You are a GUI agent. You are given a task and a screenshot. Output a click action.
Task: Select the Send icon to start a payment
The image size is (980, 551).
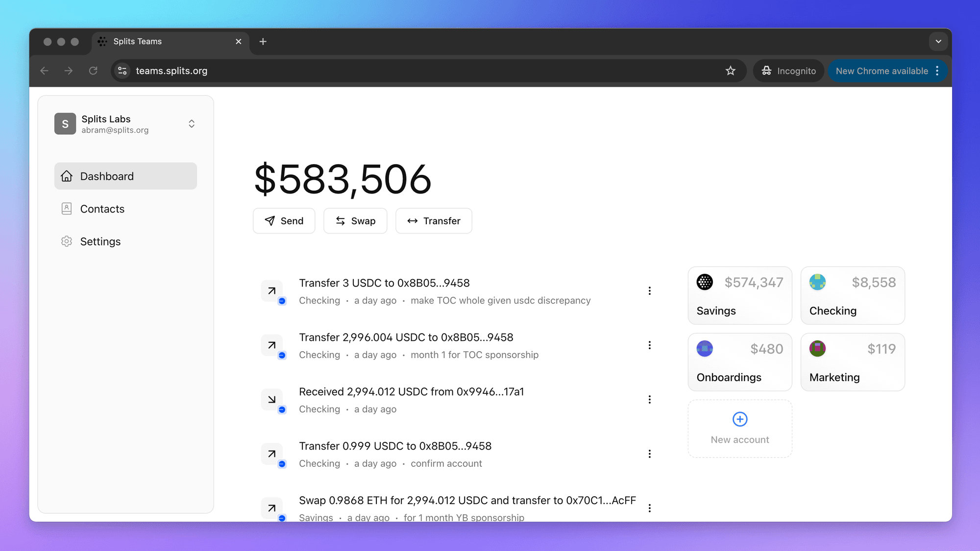270,221
